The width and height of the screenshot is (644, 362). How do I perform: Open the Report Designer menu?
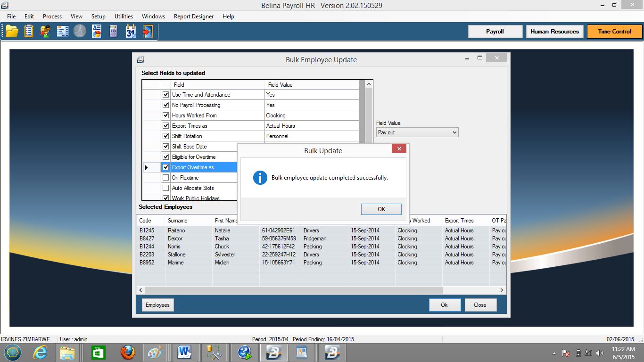[x=194, y=16]
